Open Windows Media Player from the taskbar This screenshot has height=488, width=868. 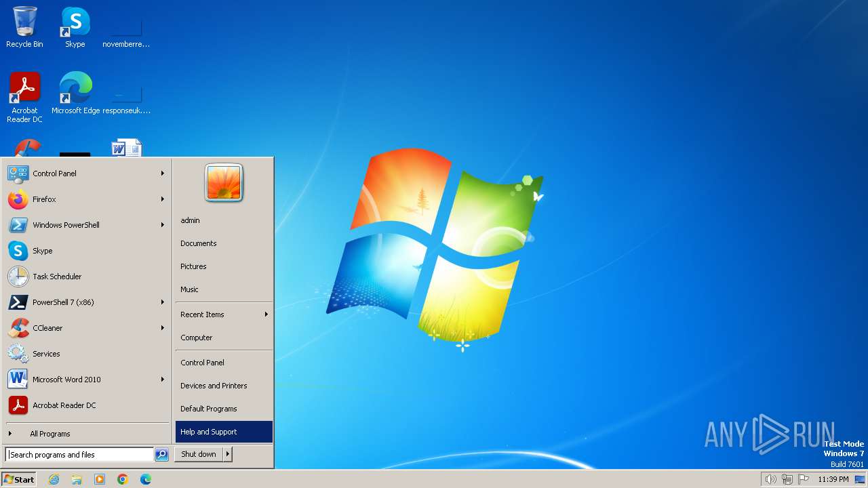pos(100,479)
